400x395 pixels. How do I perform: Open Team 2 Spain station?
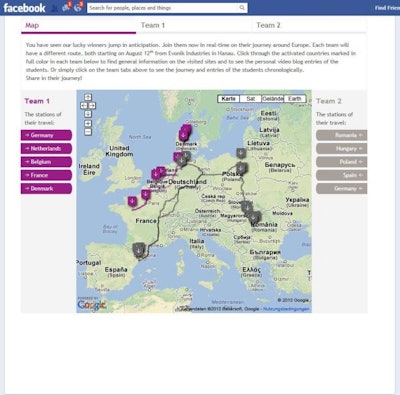point(342,175)
